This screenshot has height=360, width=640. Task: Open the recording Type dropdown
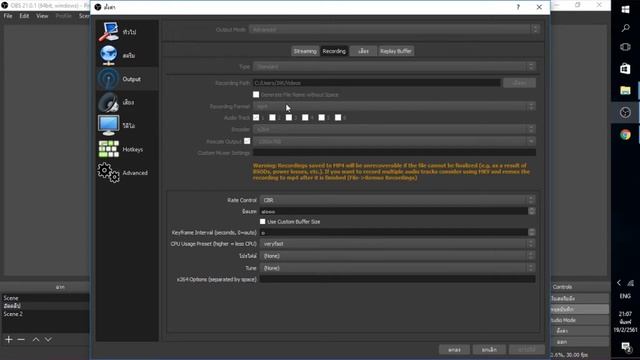[394, 67]
